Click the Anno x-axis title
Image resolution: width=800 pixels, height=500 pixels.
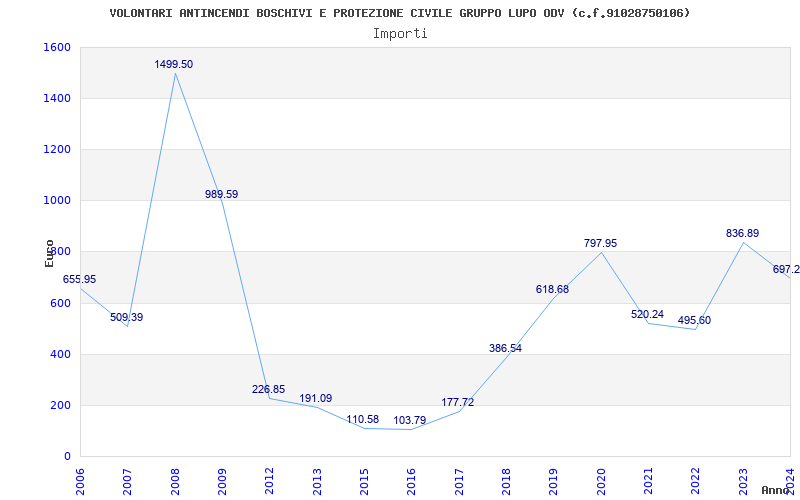click(776, 490)
